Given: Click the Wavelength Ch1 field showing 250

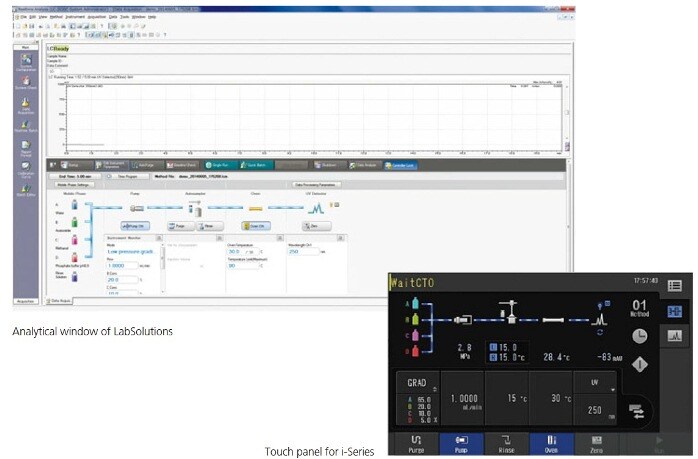Looking at the screenshot, I should 303,252.
